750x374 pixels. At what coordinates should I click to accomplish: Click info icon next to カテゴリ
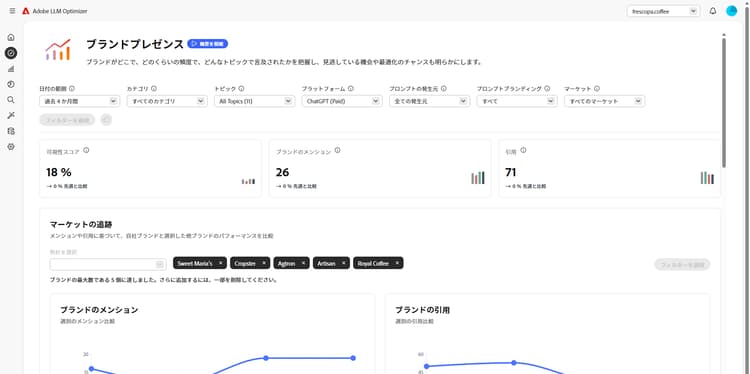(x=154, y=88)
